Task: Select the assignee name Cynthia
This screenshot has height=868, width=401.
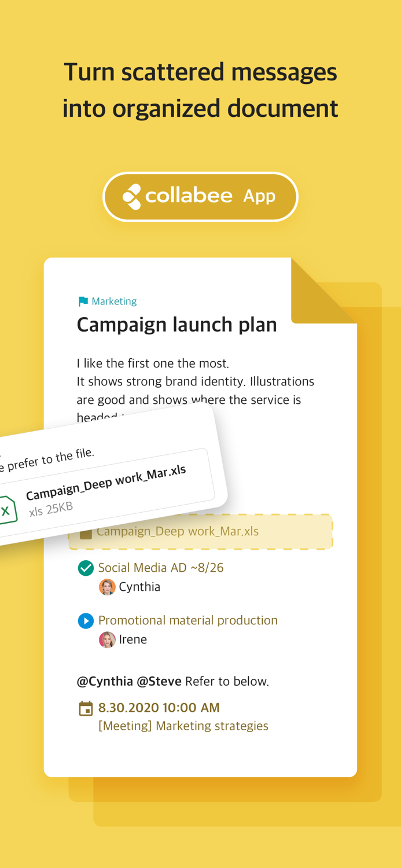Action: click(x=139, y=587)
